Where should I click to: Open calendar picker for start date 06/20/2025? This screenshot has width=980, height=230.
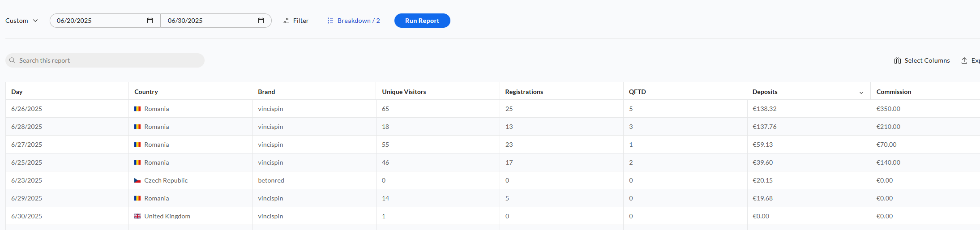150,21
